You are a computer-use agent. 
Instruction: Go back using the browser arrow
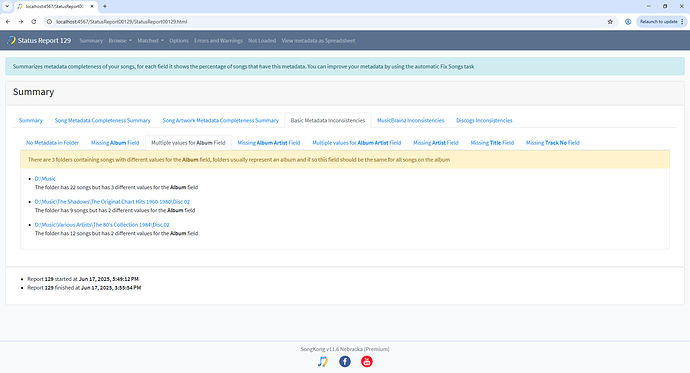[x=8, y=22]
